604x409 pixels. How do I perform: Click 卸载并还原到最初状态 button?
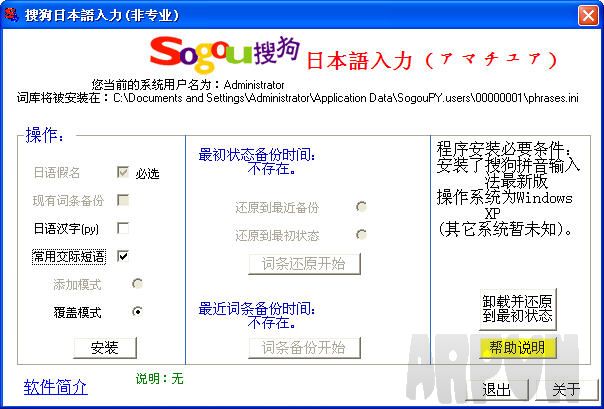pyautogui.click(x=518, y=309)
